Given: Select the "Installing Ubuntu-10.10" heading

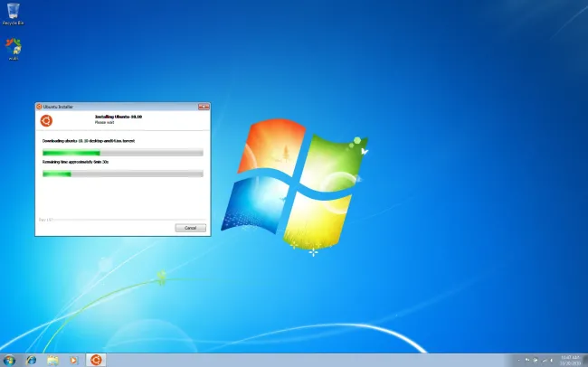Looking at the screenshot, I should 119,117.
